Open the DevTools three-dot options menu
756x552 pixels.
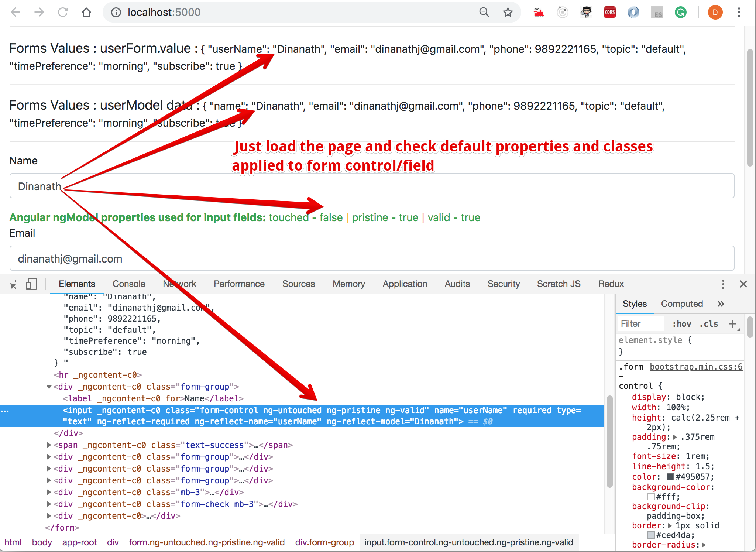(x=723, y=284)
